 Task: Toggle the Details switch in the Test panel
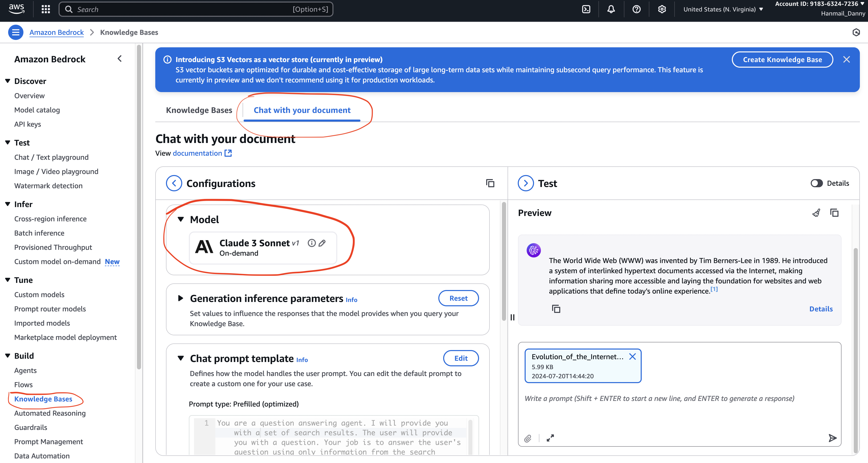[x=816, y=183]
